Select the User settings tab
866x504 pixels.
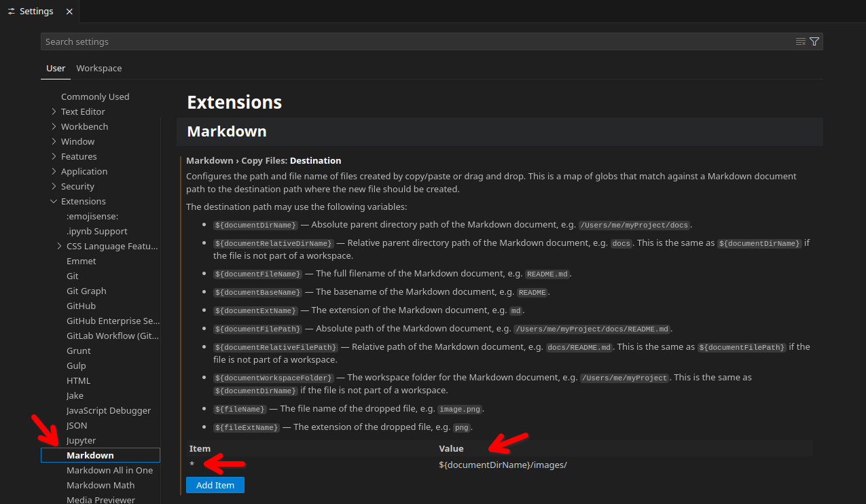56,69
